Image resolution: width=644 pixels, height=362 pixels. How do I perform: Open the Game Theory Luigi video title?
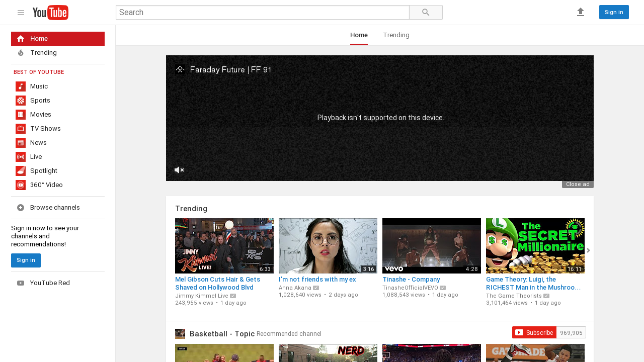pyautogui.click(x=533, y=284)
